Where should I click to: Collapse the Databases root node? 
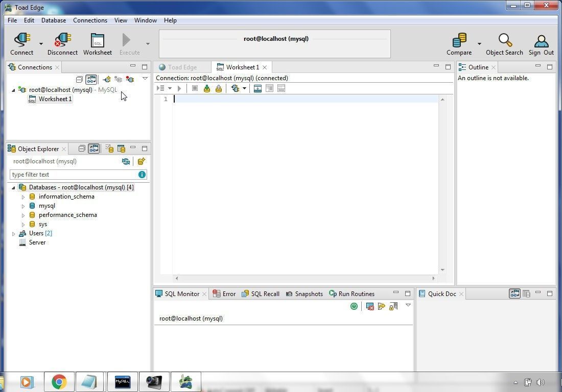pos(13,188)
